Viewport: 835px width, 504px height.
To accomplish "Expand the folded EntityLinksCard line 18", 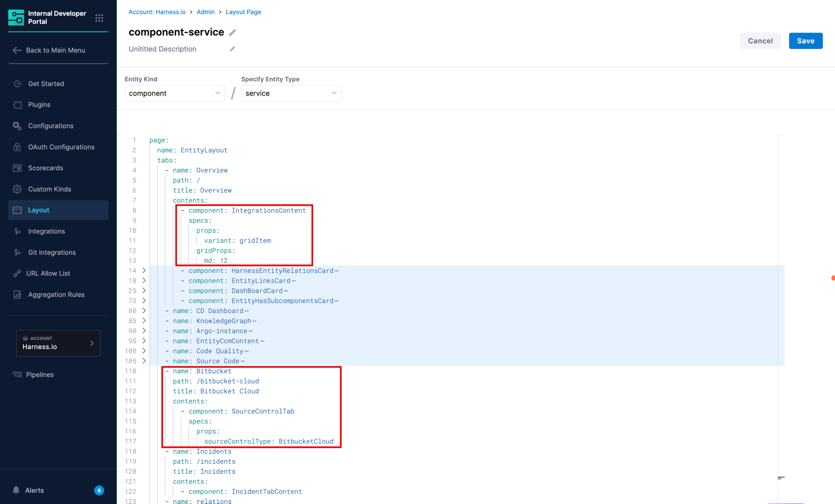I will click(144, 281).
